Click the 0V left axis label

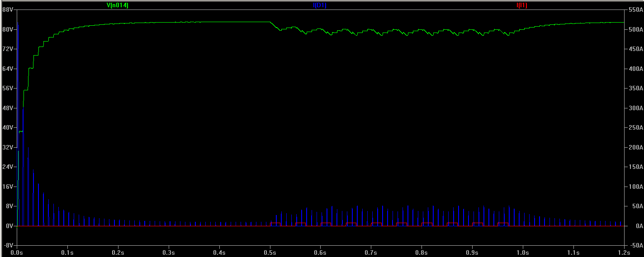[x=9, y=226]
